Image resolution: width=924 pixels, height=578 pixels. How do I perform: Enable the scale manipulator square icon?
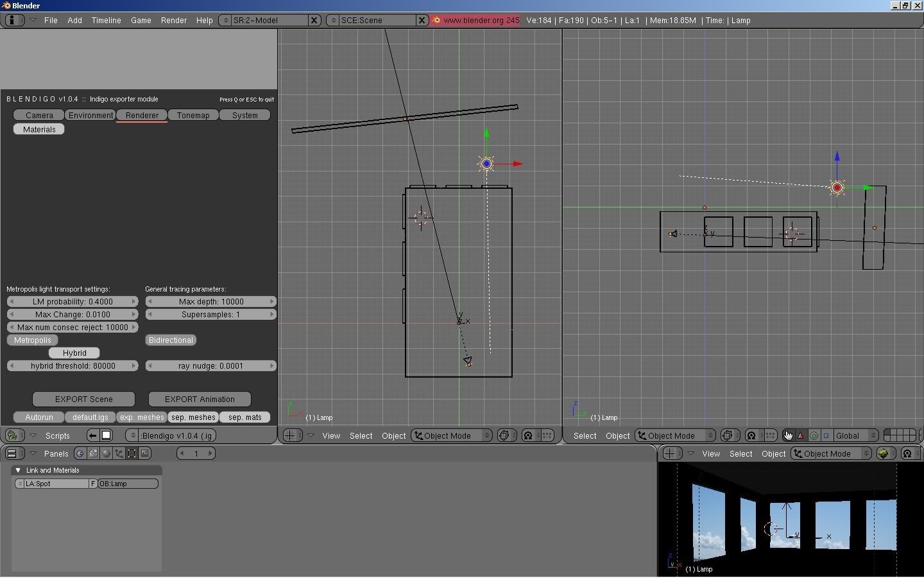pos(826,435)
